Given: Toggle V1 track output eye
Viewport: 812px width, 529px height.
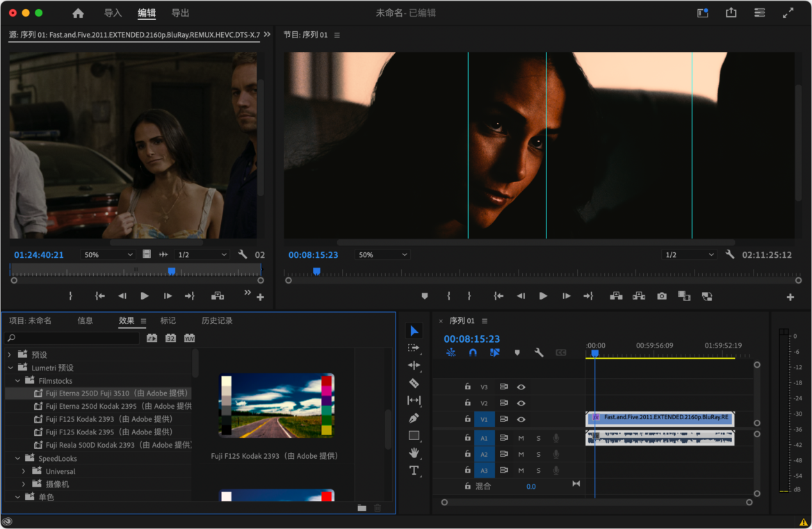Looking at the screenshot, I should [x=521, y=419].
